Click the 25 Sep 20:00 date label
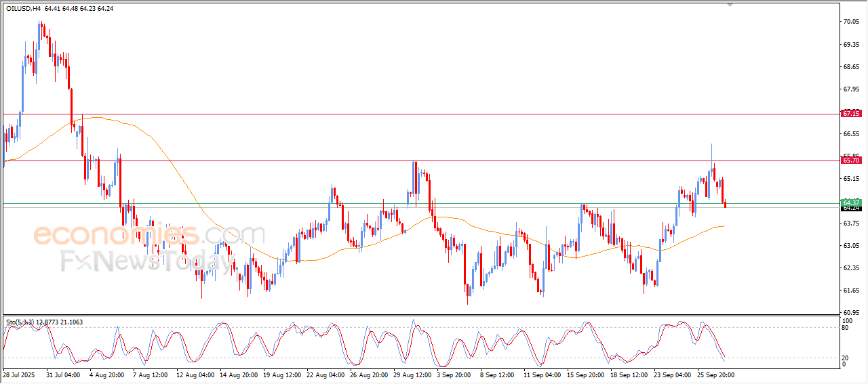This screenshot has width=868, height=384. 715,375
